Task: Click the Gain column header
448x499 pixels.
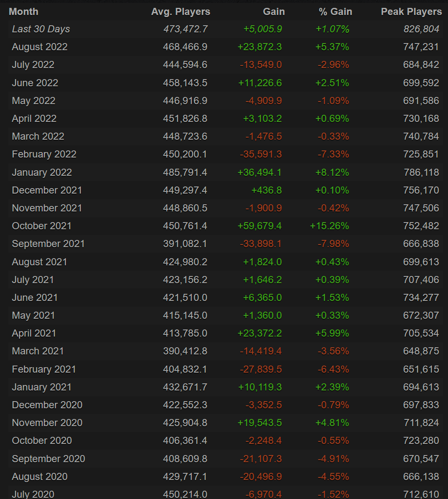Action: click(x=274, y=12)
